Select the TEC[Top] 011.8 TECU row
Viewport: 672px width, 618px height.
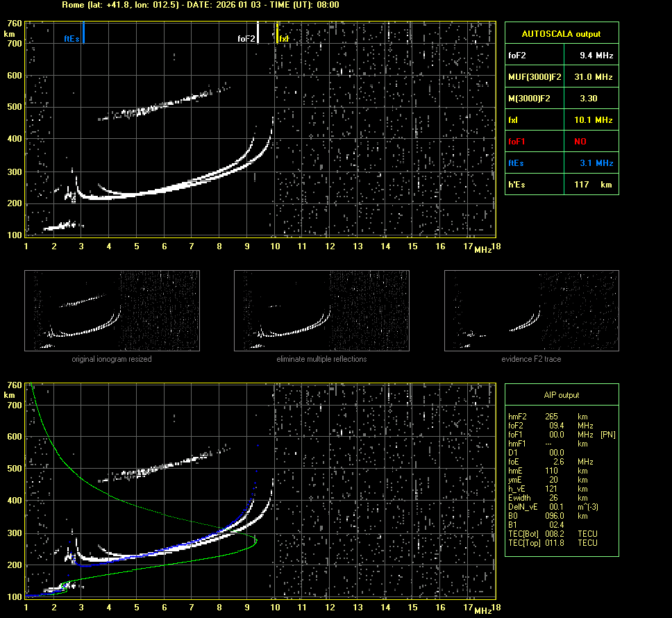[x=552, y=542]
